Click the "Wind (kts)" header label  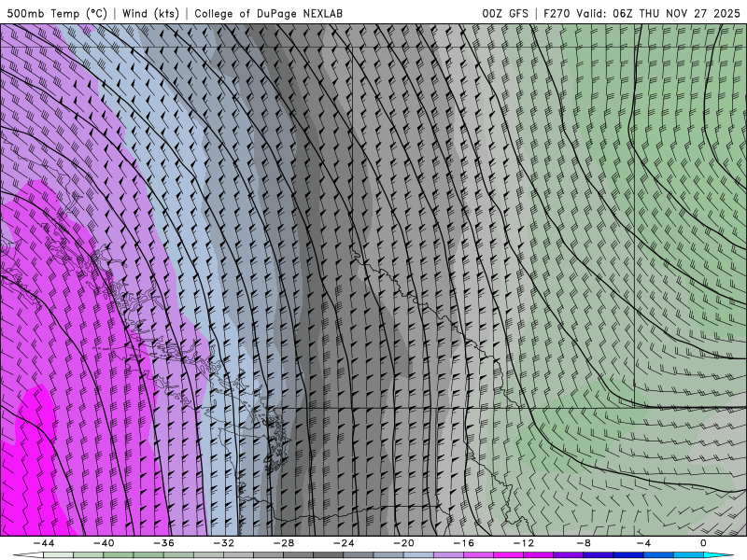click(x=150, y=13)
